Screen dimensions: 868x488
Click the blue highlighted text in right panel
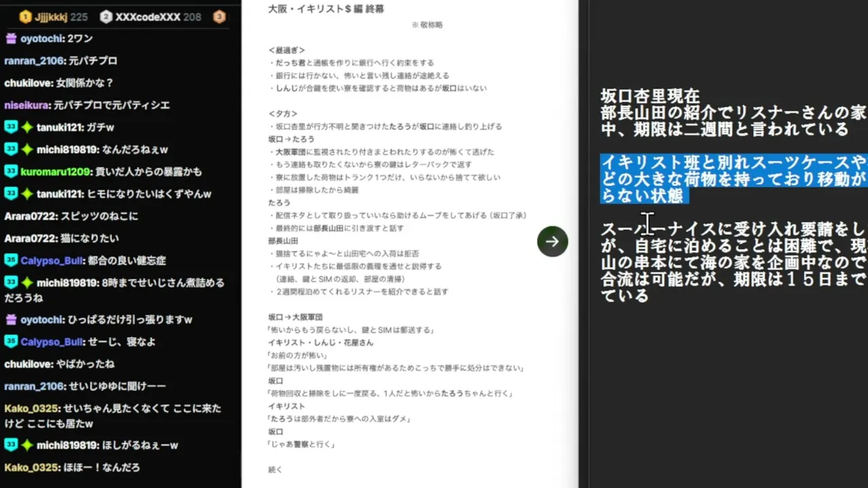(734, 179)
